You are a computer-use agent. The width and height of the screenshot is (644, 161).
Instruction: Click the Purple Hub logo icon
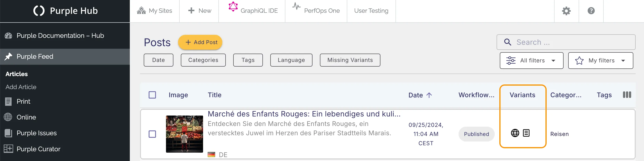[x=39, y=11]
